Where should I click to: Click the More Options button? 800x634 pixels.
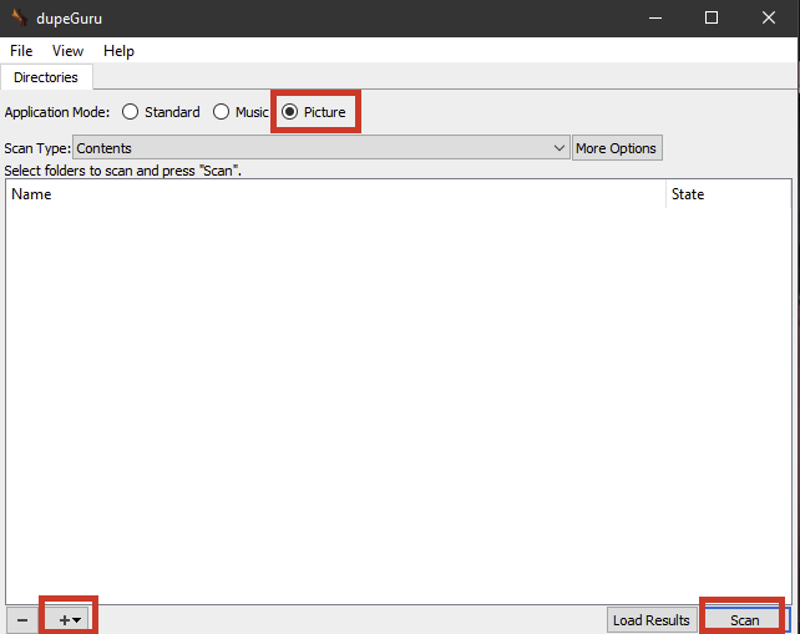click(617, 148)
